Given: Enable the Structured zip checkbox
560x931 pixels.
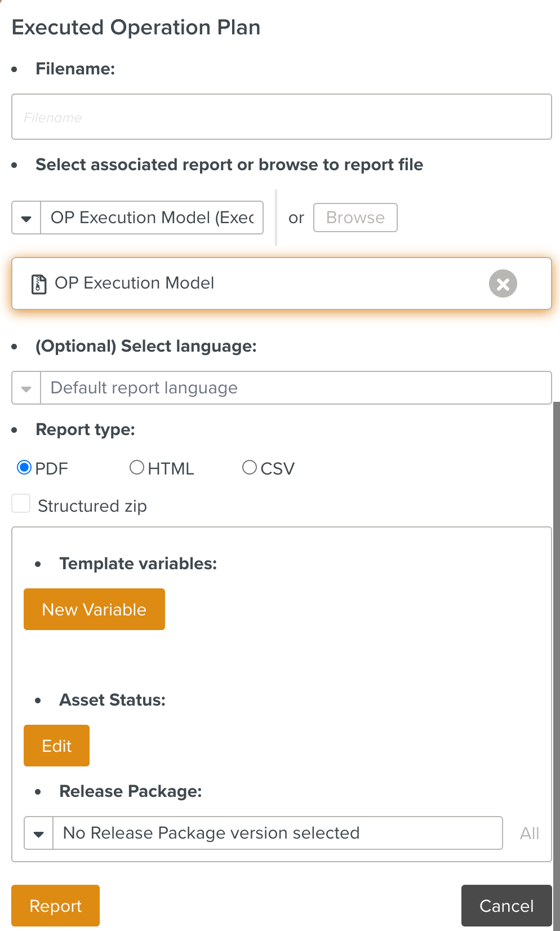Looking at the screenshot, I should 21,504.
